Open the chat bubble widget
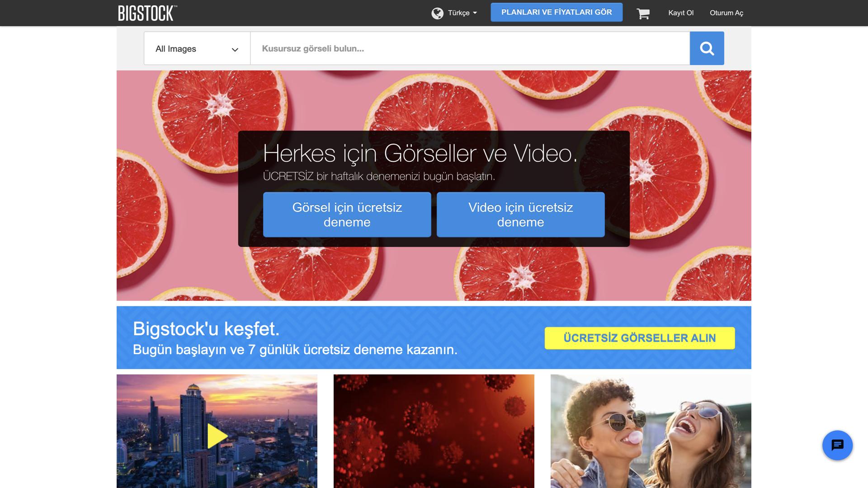This screenshot has width=868, height=488. tap(837, 445)
